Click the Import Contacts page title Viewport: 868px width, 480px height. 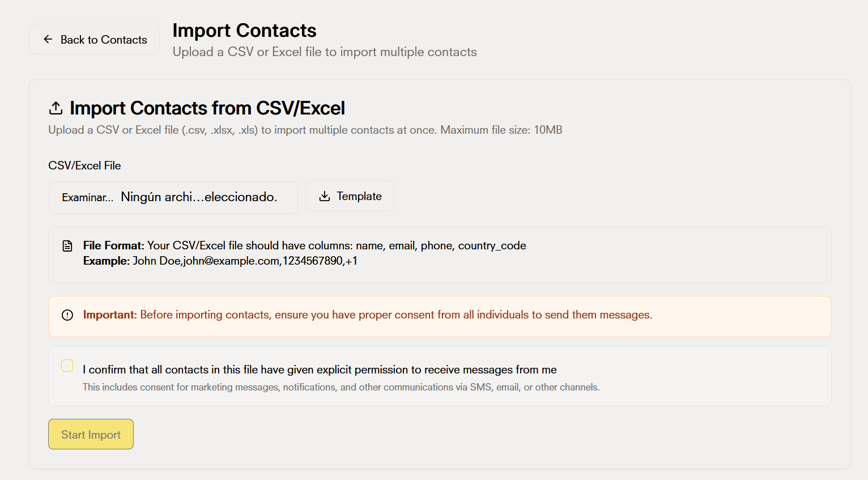[244, 30]
